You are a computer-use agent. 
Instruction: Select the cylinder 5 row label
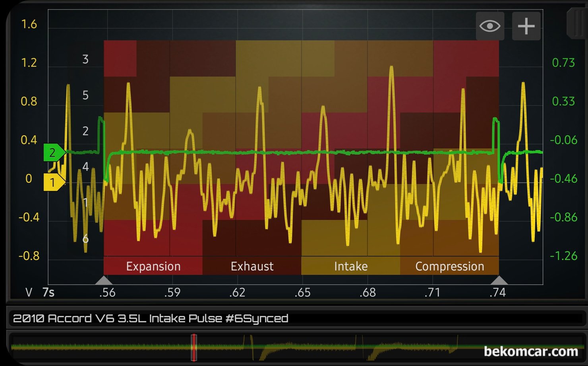[85, 95]
